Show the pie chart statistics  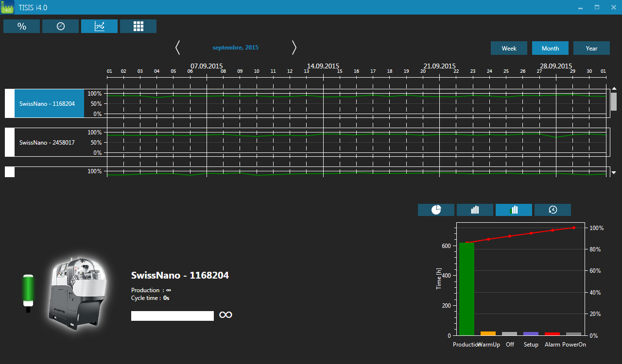tap(436, 210)
